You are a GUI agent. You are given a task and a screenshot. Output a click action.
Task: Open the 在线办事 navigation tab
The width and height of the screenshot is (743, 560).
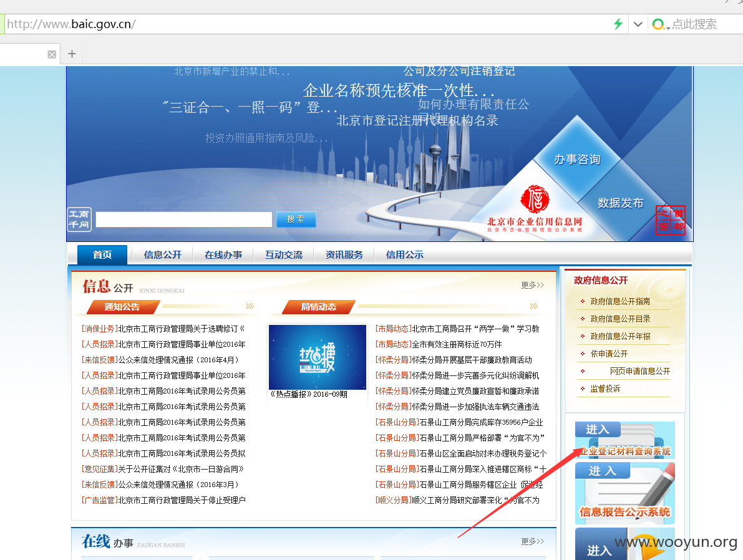click(223, 255)
